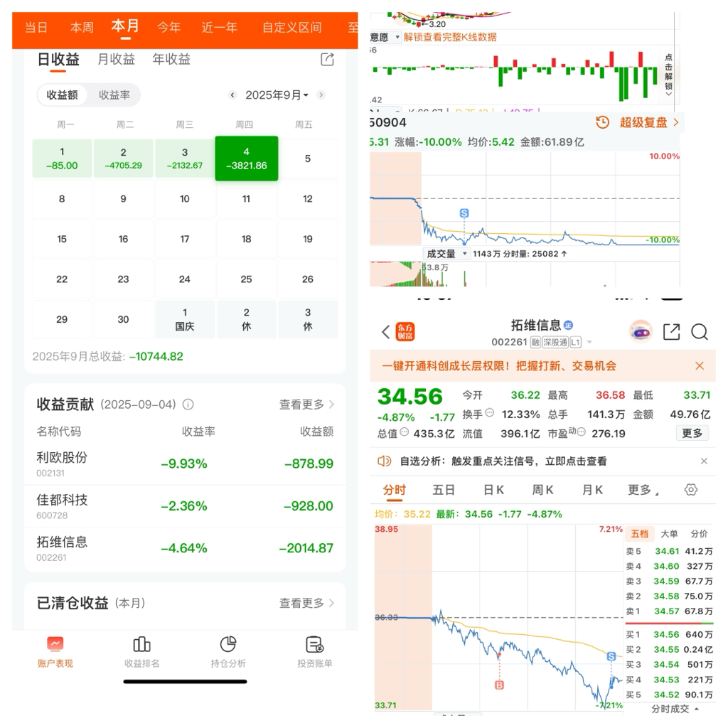Switch to 月收益 tab

(x=116, y=59)
